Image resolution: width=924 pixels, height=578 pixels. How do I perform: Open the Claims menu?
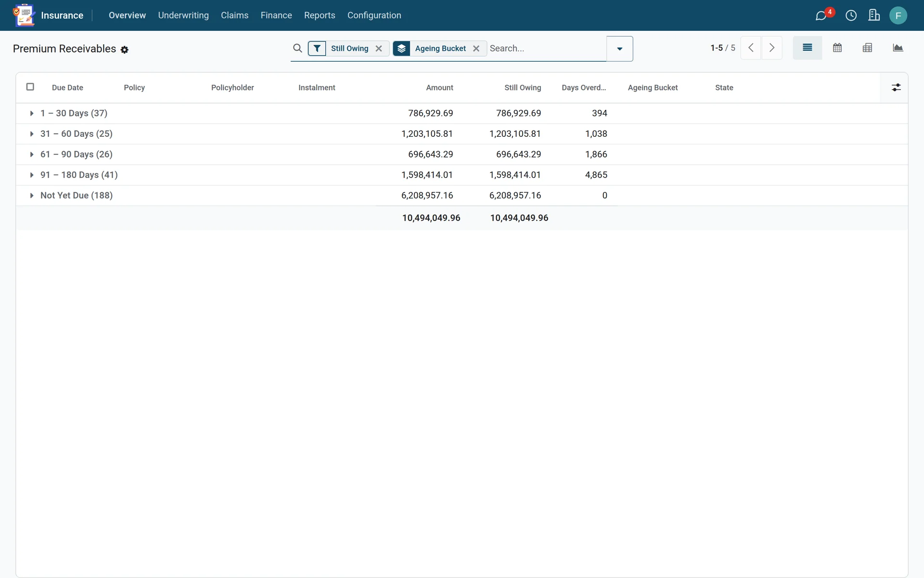pyautogui.click(x=235, y=15)
